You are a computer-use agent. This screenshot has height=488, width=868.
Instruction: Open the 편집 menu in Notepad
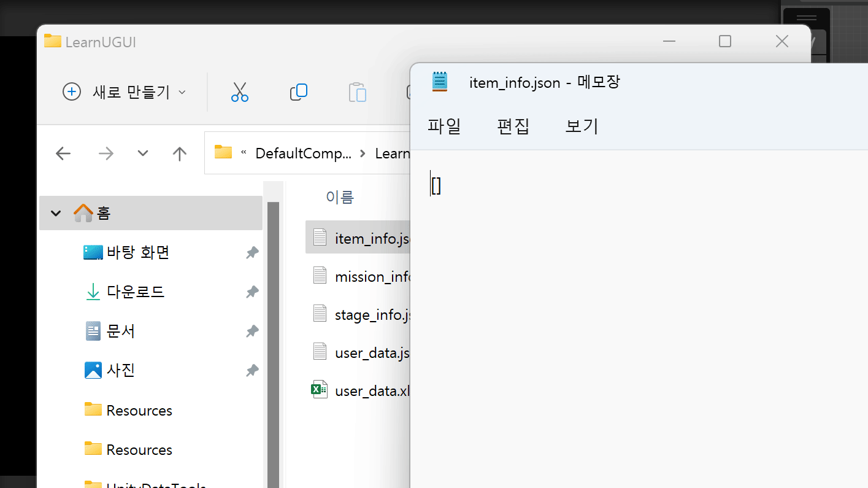tap(513, 126)
